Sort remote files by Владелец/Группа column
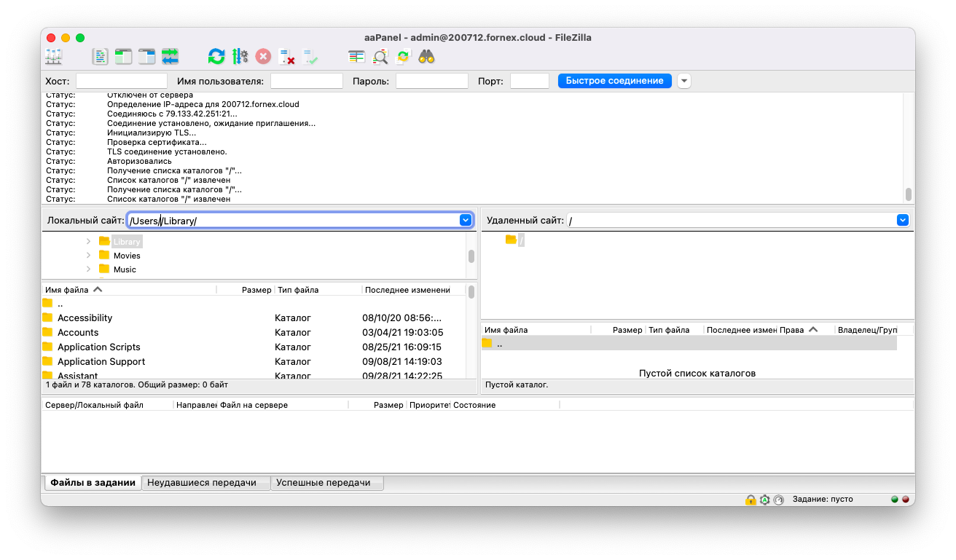956x560 pixels. [x=867, y=330]
